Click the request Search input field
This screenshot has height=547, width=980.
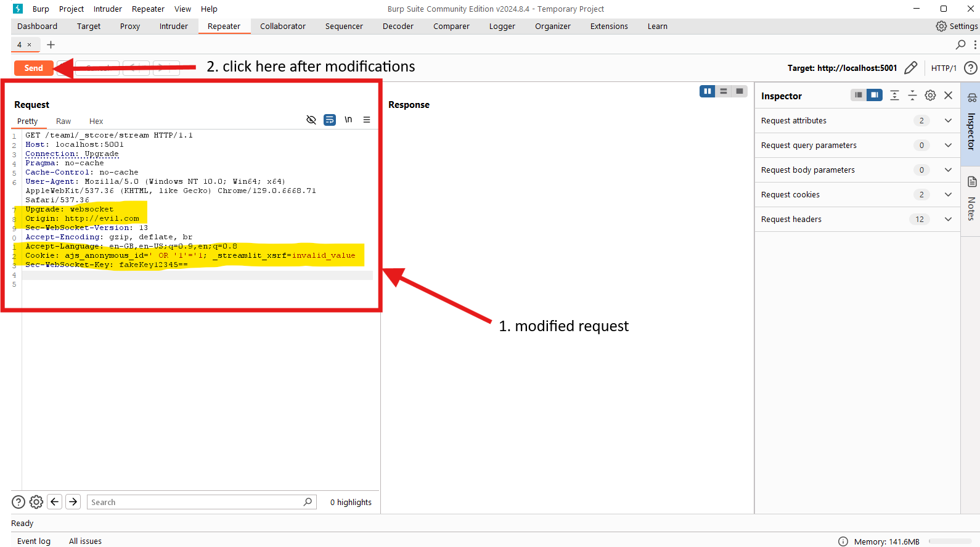202,502
